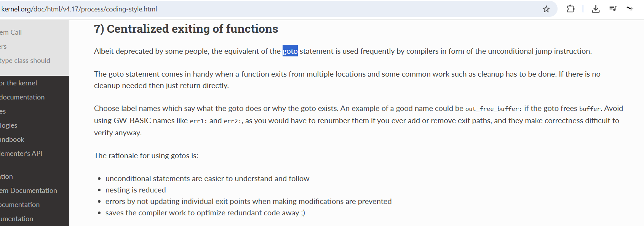Open the sidebar link ending in 'em Call'

point(11,32)
